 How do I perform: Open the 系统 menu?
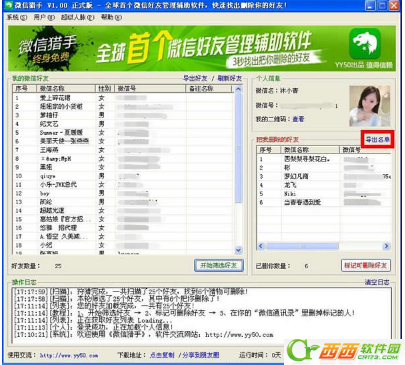[17, 17]
